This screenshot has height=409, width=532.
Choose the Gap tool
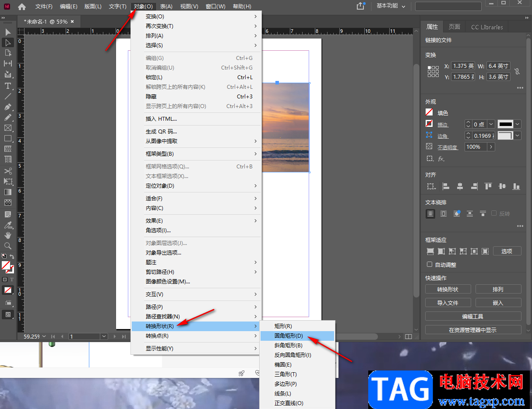(8, 63)
